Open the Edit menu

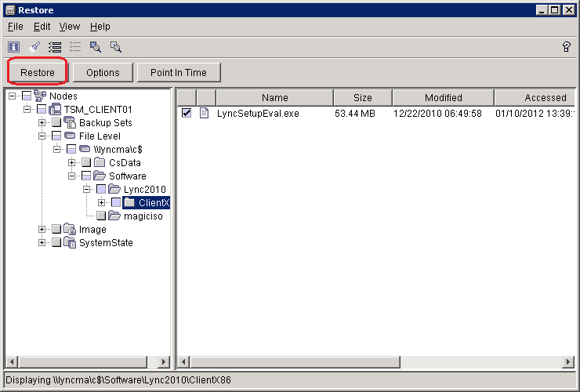tap(42, 27)
